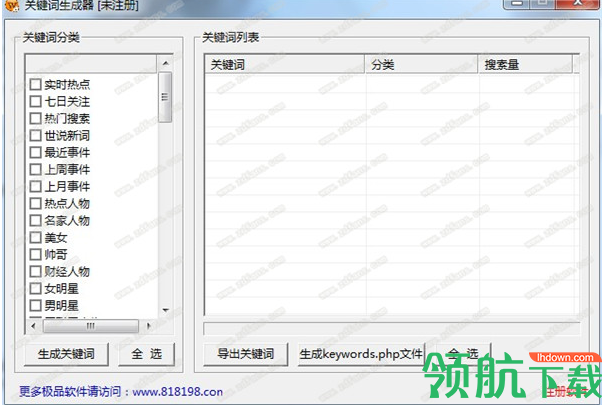Click the 生成关键词 button
This screenshot has height=405, width=602.
(66, 354)
